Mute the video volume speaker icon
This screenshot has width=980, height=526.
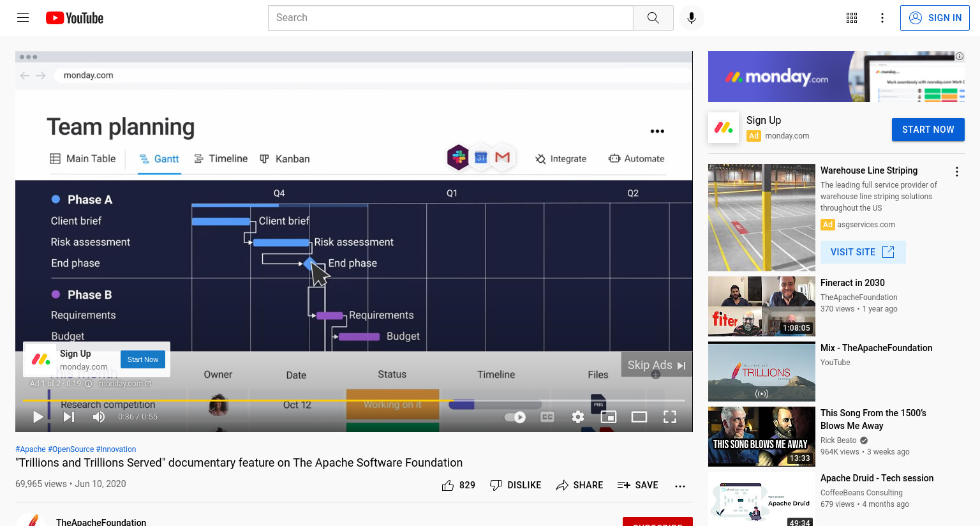(99, 417)
